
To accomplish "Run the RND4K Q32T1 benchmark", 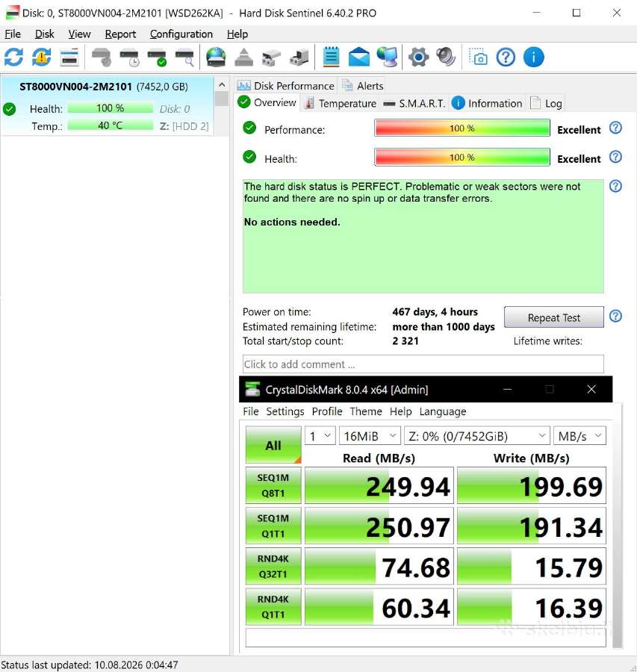I will click(273, 566).
